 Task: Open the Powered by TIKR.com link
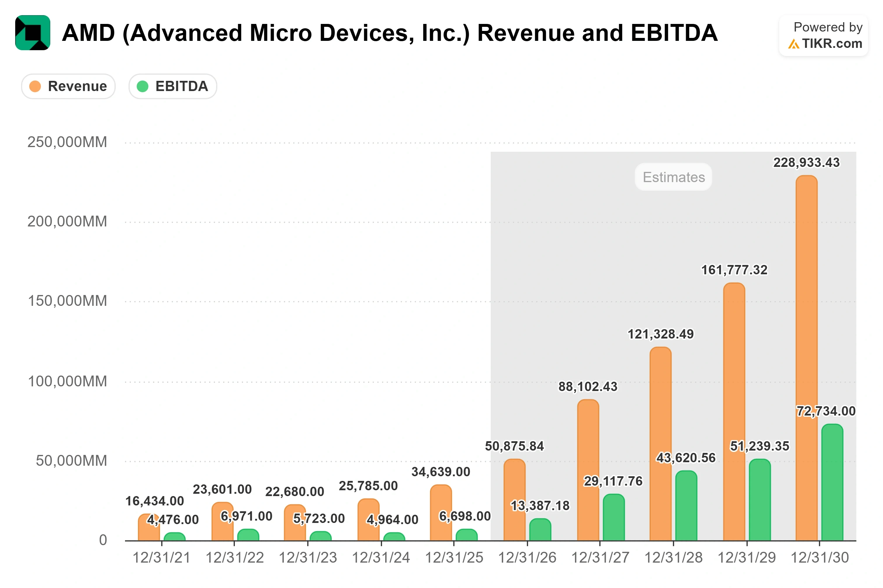pos(823,36)
